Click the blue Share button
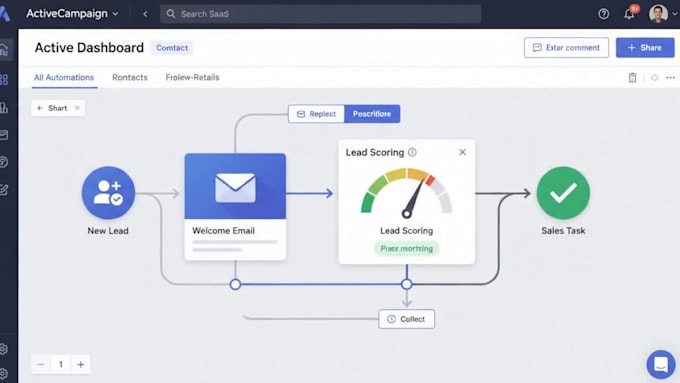 click(645, 48)
